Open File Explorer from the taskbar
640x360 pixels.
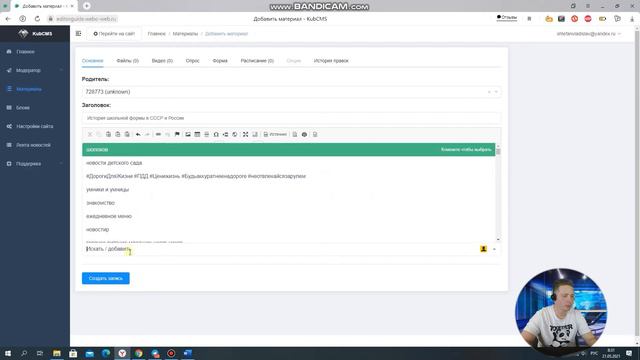click(x=57, y=353)
